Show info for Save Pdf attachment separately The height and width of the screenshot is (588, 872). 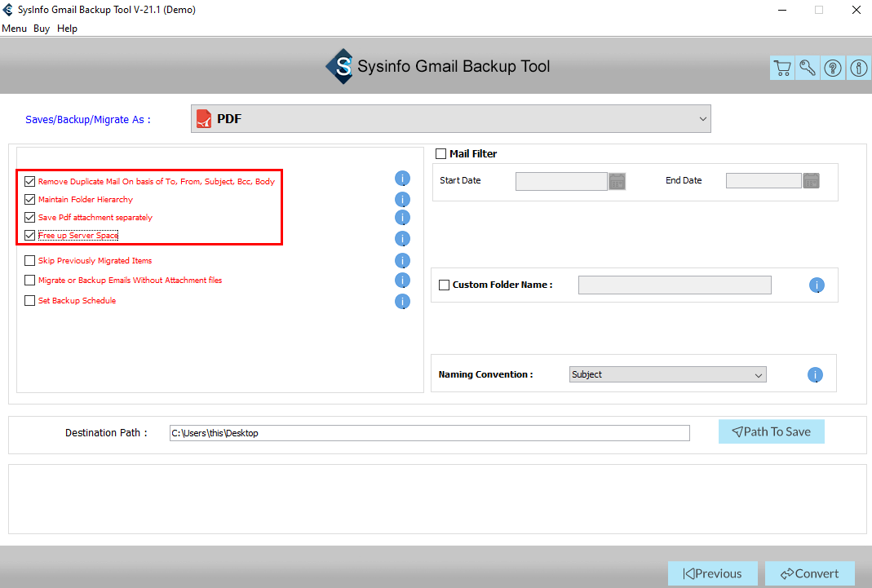click(402, 217)
